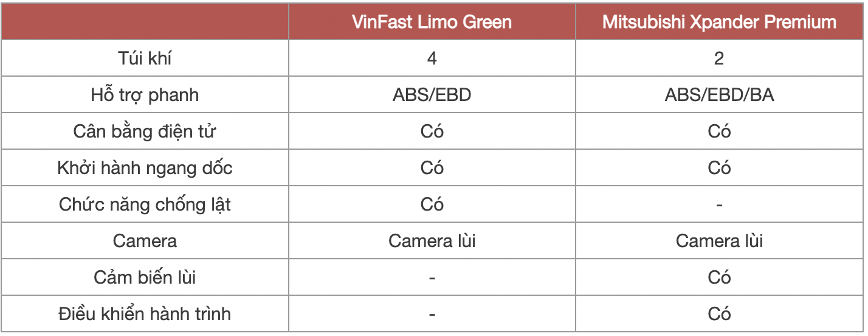868x336 pixels.
Task: Select the "Khởi hành ngang dốc" row label
Action: (x=145, y=168)
